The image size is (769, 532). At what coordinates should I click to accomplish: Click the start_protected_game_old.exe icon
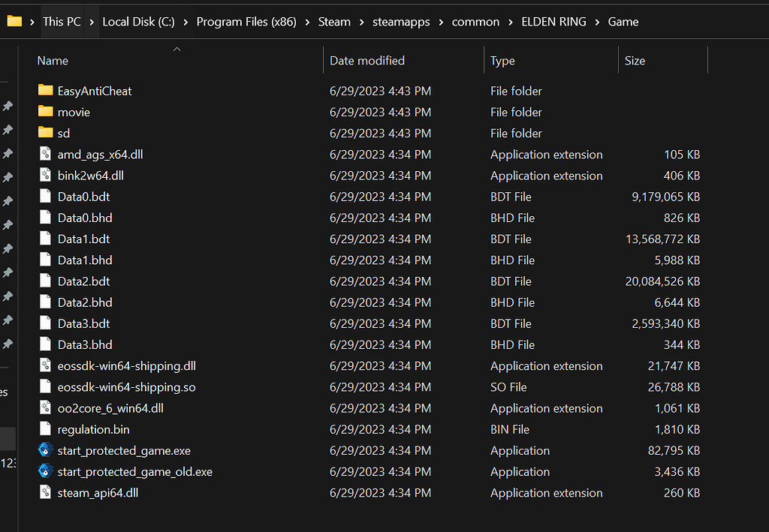click(x=45, y=471)
